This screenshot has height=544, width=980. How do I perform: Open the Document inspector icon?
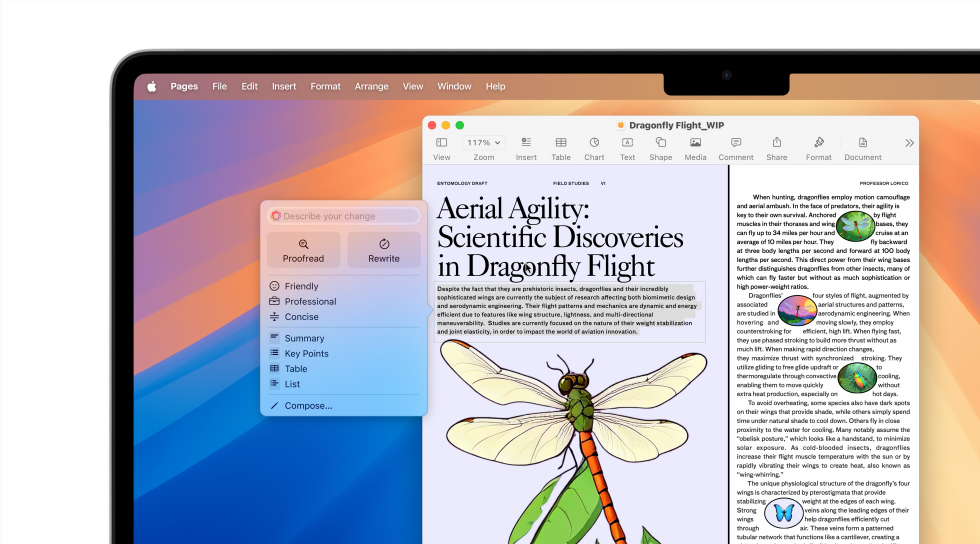862,143
